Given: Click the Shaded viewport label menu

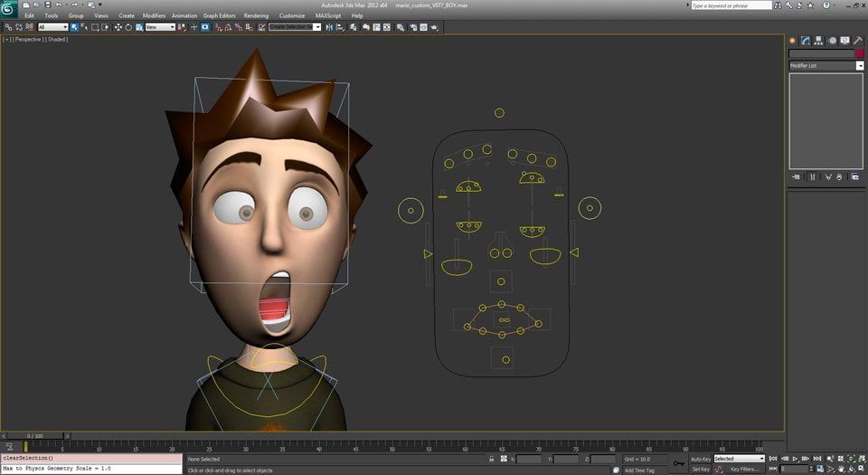Looking at the screenshot, I should (56, 39).
